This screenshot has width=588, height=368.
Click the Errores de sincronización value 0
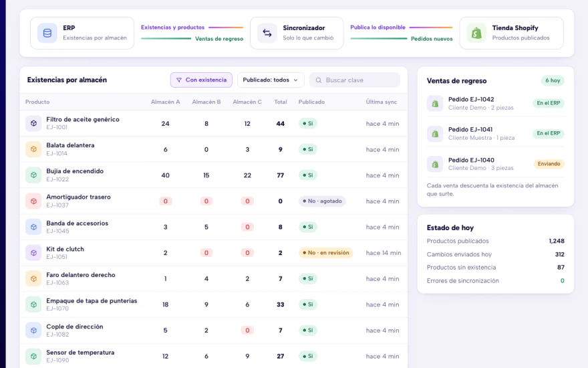pyautogui.click(x=562, y=280)
